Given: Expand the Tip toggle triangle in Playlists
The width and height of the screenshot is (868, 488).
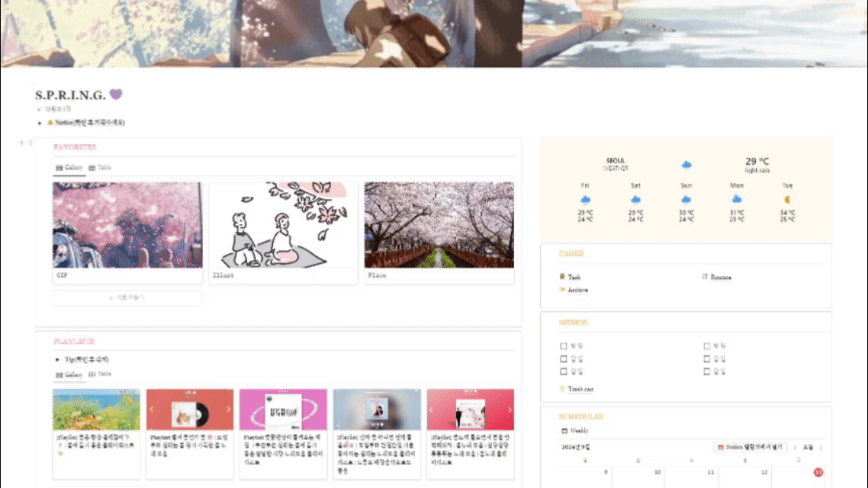Looking at the screenshot, I should coord(57,360).
